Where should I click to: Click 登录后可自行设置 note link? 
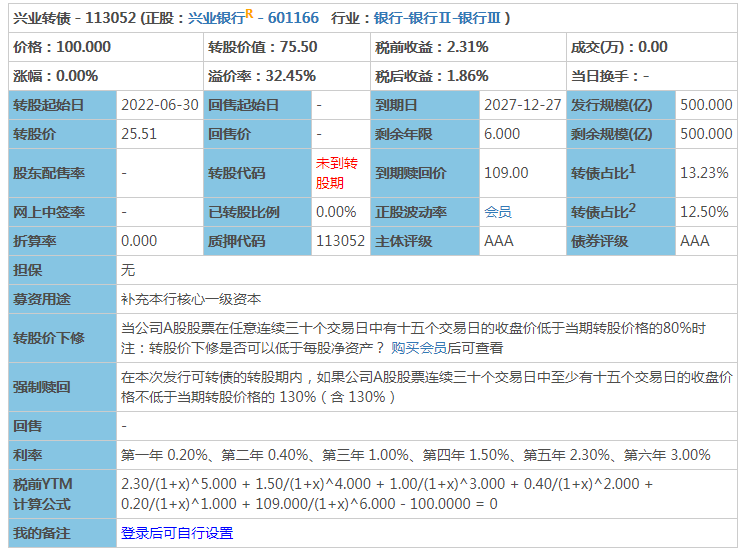click(x=177, y=533)
